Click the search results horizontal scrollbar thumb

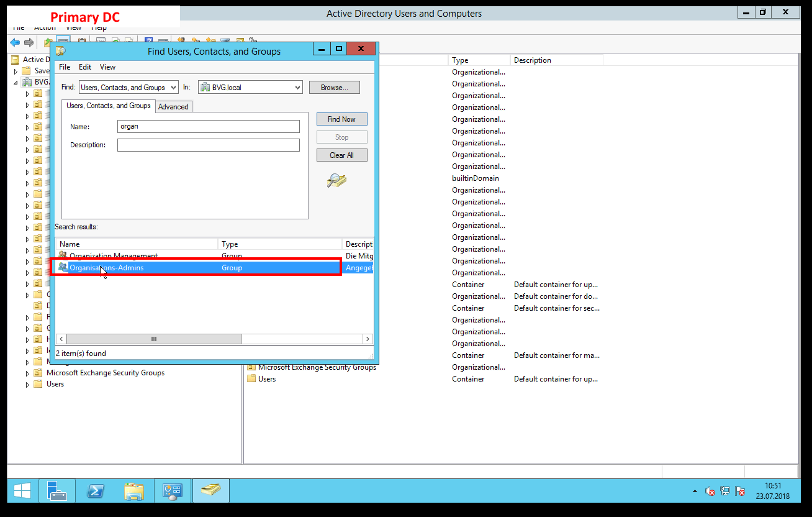point(154,339)
